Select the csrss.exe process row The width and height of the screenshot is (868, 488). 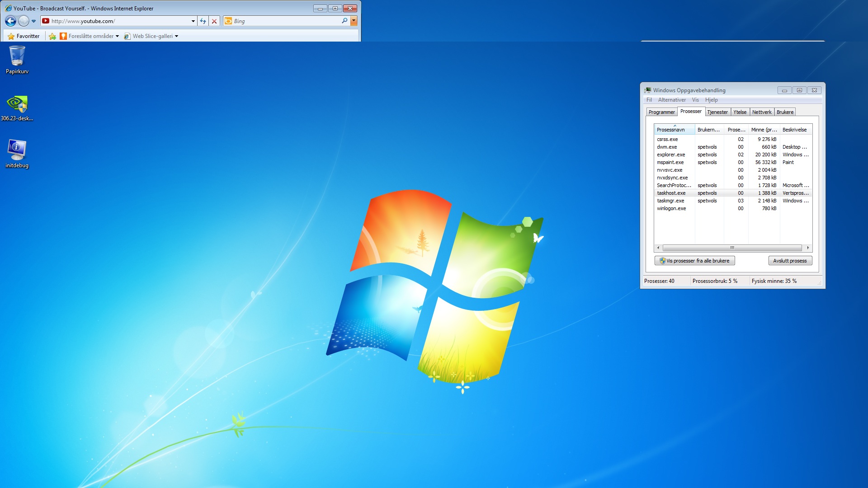tap(733, 139)
